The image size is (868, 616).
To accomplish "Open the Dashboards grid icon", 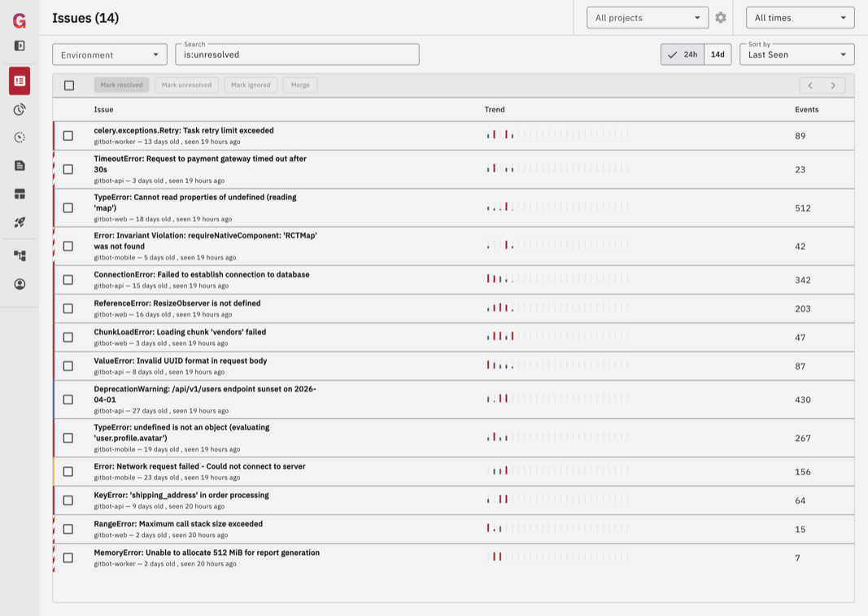I will coord(17,194).
